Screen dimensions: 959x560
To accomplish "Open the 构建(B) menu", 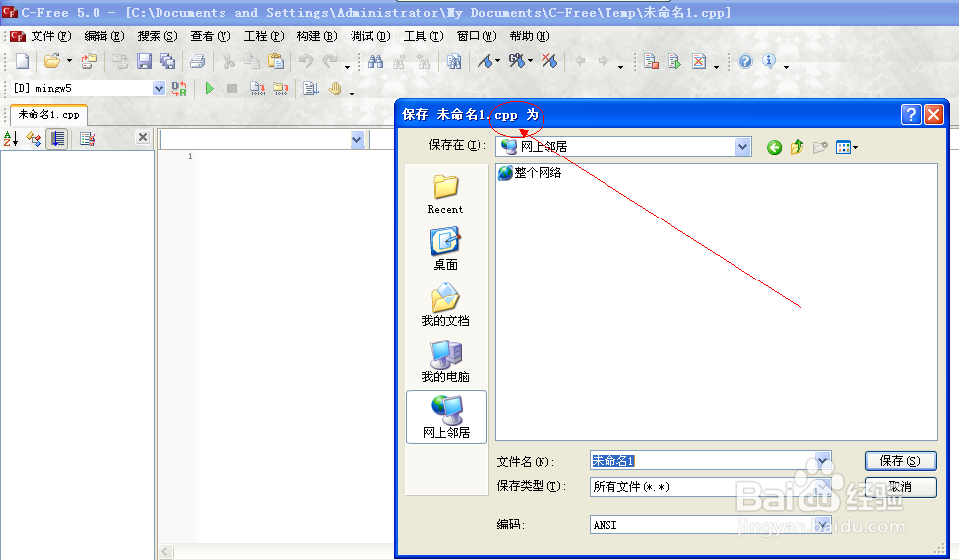I will point(317,36).
